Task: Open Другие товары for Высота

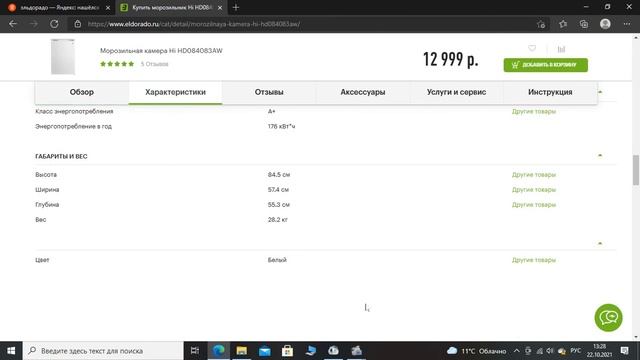Action: click(534, 175)
